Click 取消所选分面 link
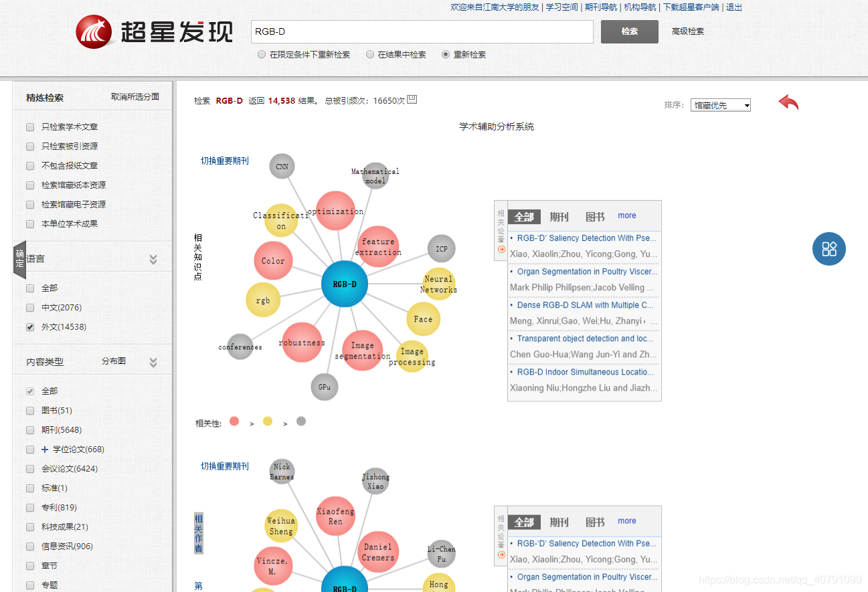 [x=135, y=97]
